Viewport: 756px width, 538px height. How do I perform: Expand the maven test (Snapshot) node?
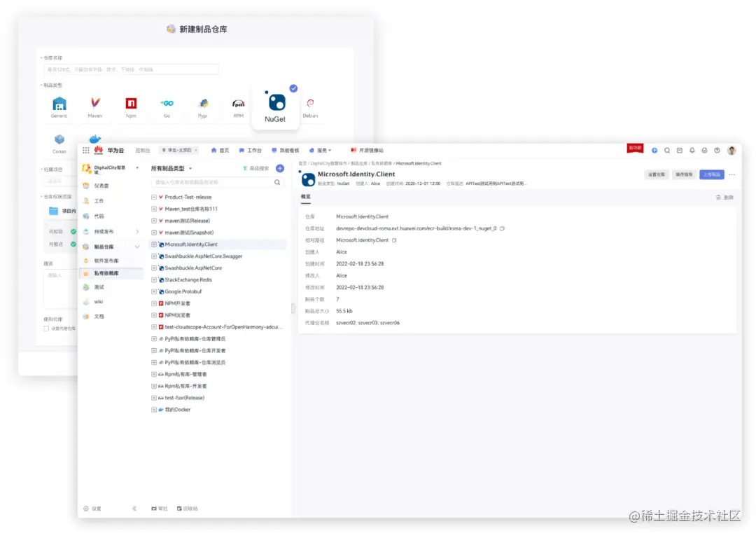coord(154,233)
